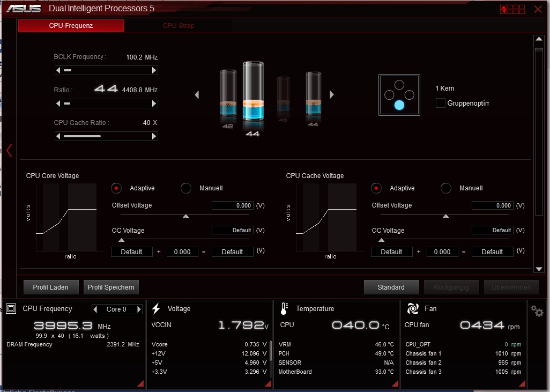Image resolution: width=550 pixels, height=392 pixels.
Task: Open the CPU-Strap tab
Action: pos(178,26)
